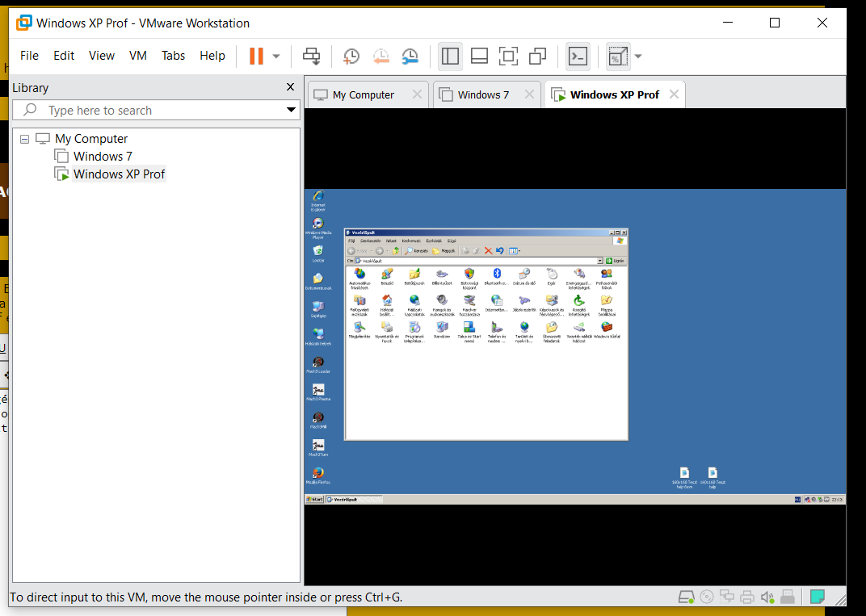This screenshot has height=616, width=866.
Task: Enter full screen mode from the toolbar
Action: tap(508, 56)
